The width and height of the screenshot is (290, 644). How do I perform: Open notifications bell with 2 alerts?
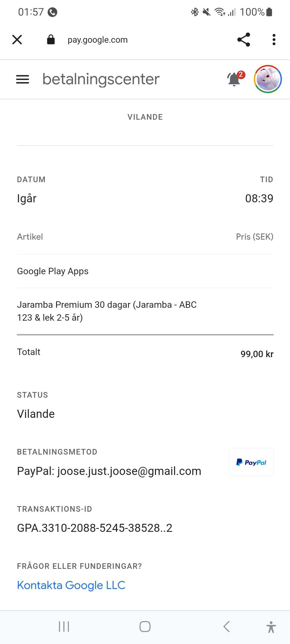235,79
